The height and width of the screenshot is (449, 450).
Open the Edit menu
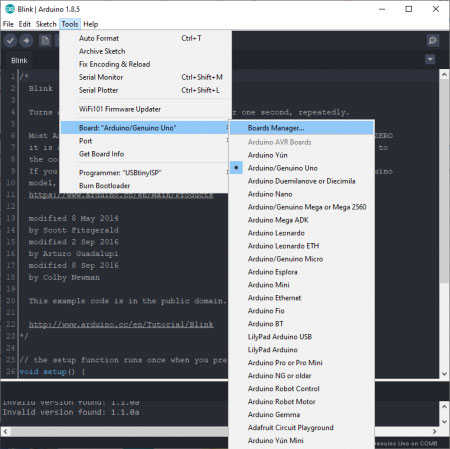point(25,24)
